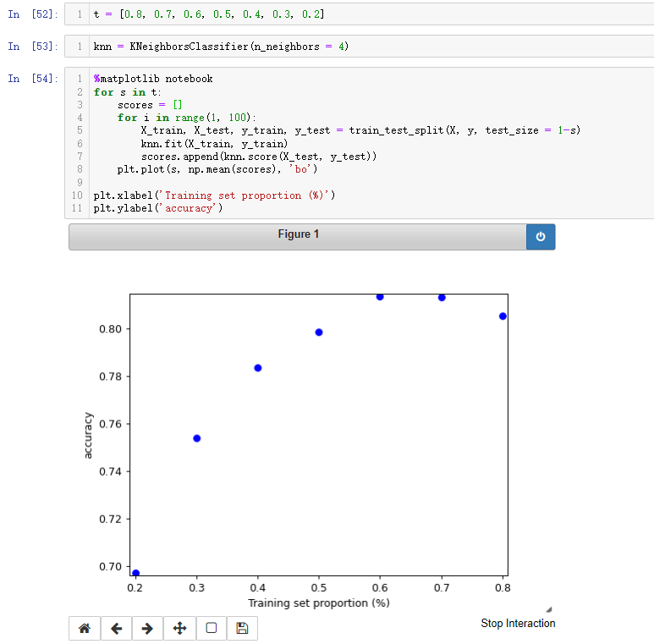Click cell In [52] code input
The width and height of the screenshot is (654, 644).
tap(359, 14)
